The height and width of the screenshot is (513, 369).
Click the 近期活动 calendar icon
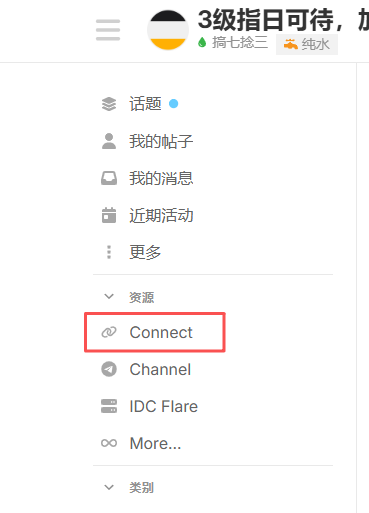(109, 215)
